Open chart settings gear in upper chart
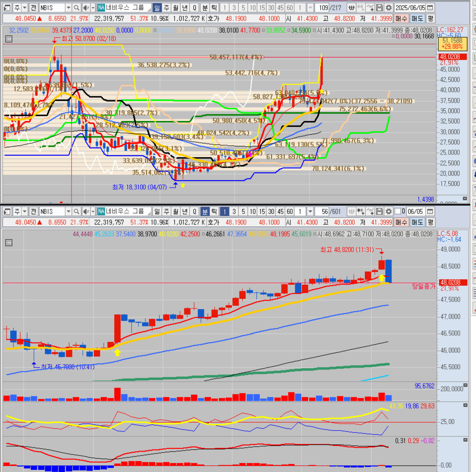476x472 pixels. 388,7
